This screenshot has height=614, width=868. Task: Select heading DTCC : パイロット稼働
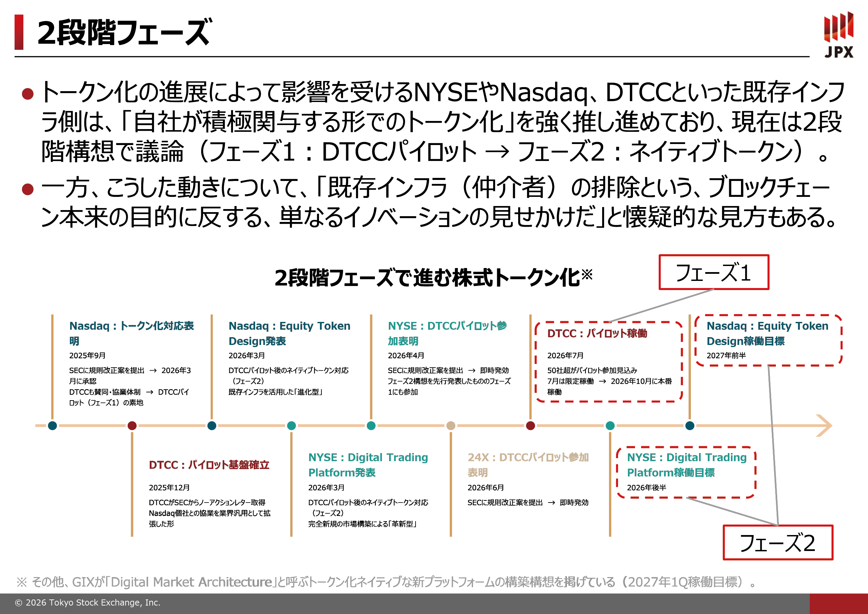[597, 333]
